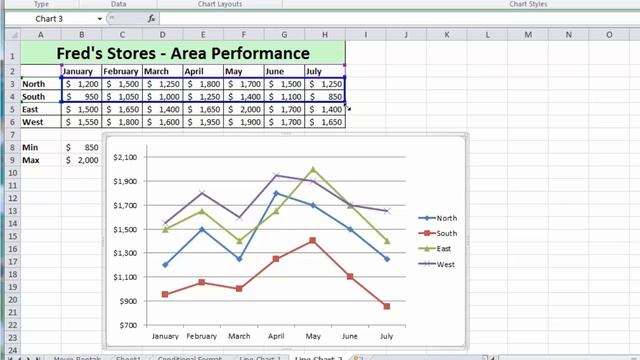Select the East legend entry in chart
Screen dimensions: 640x360
(x=435, y=249)
